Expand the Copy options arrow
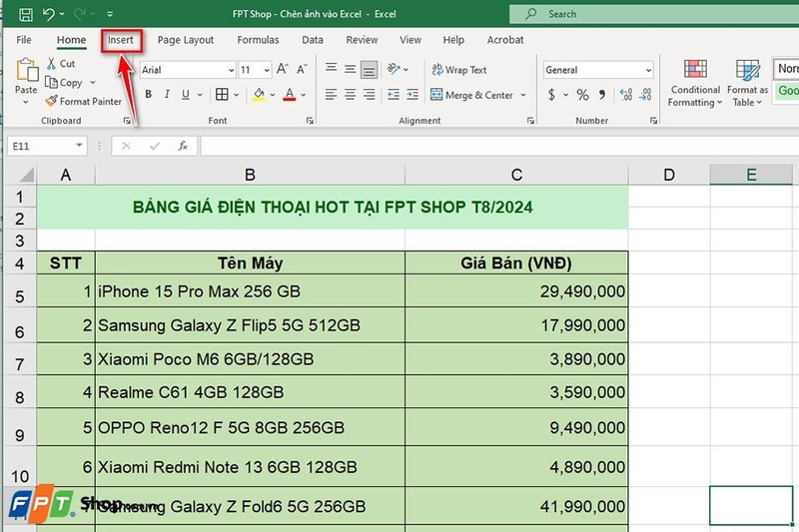 [93, 83]
